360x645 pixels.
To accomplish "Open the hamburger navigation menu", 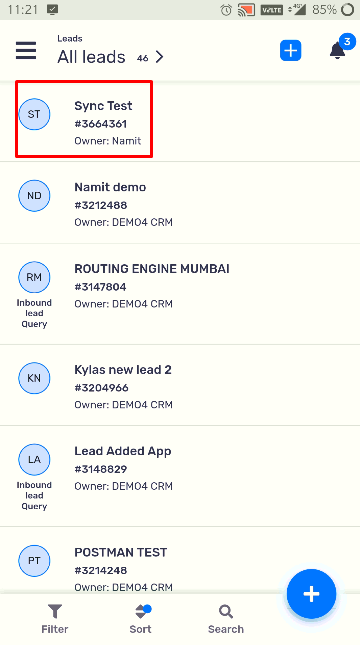I will [x=26, y=51].
